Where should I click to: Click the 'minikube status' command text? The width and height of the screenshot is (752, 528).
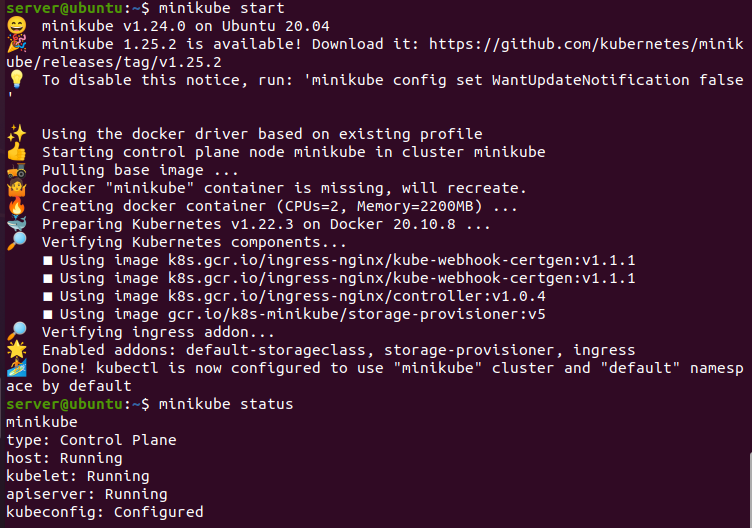tap(226, 404)
